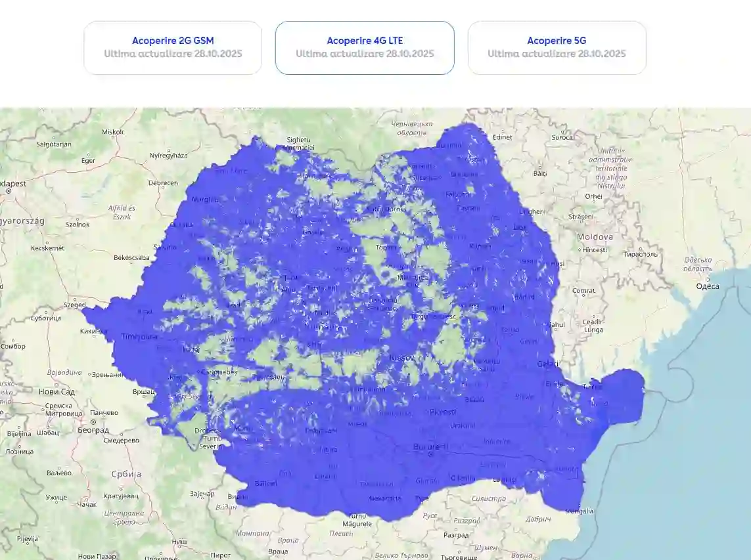
Task: Click the Тирасполь city label
Action: click(x=641, y=253)
